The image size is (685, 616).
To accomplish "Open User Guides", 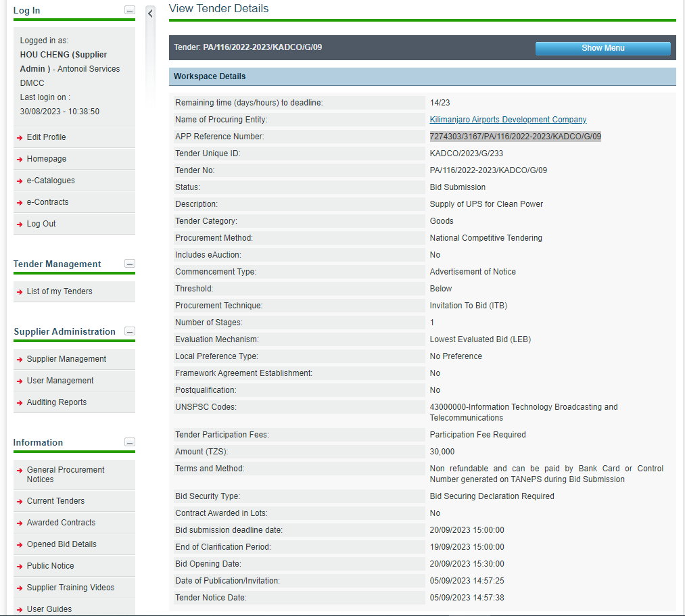I will 49,609.
